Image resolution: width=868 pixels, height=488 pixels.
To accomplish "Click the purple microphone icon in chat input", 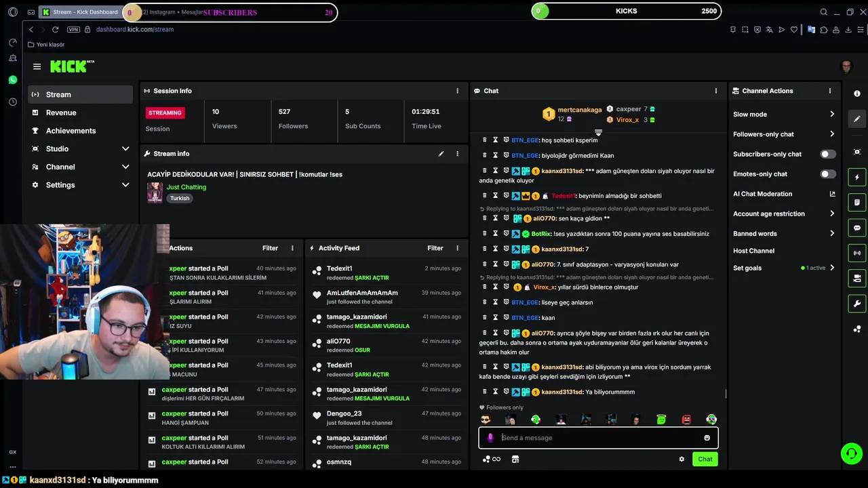I will point(490,438).
